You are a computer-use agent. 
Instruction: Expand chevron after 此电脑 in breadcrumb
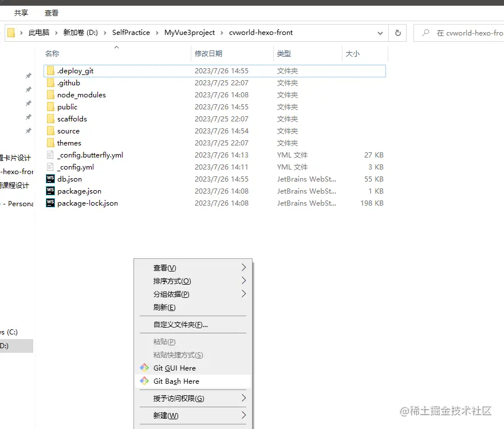56,33
